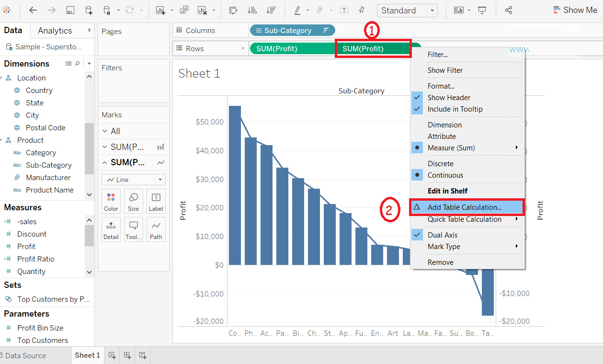The image size is (603, 364).
Task: Click the Size marks button
Action: click(x=134, y=202)
